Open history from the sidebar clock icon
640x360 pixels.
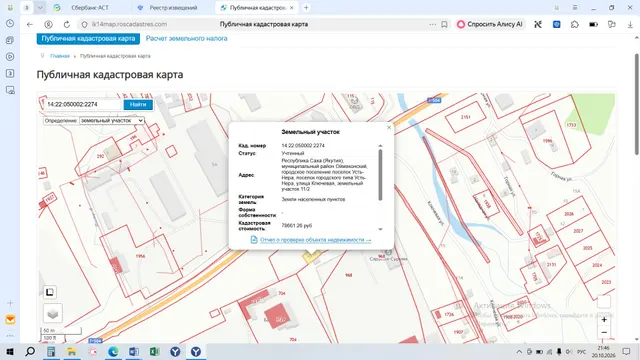pyautogui.click(x=10, y=24)
